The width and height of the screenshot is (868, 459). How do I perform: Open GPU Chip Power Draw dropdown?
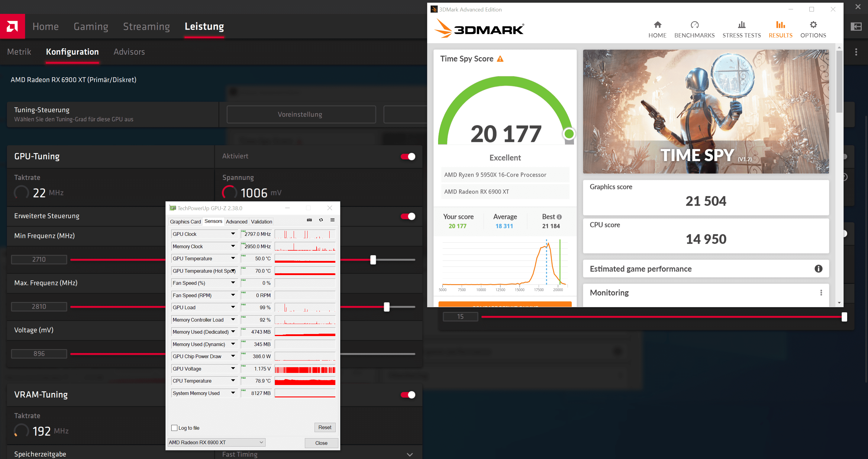233,356
